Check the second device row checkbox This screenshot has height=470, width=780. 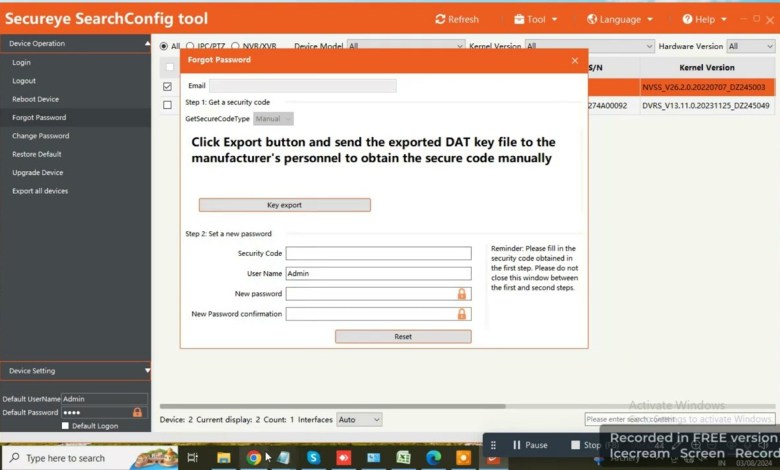[167, 105]
